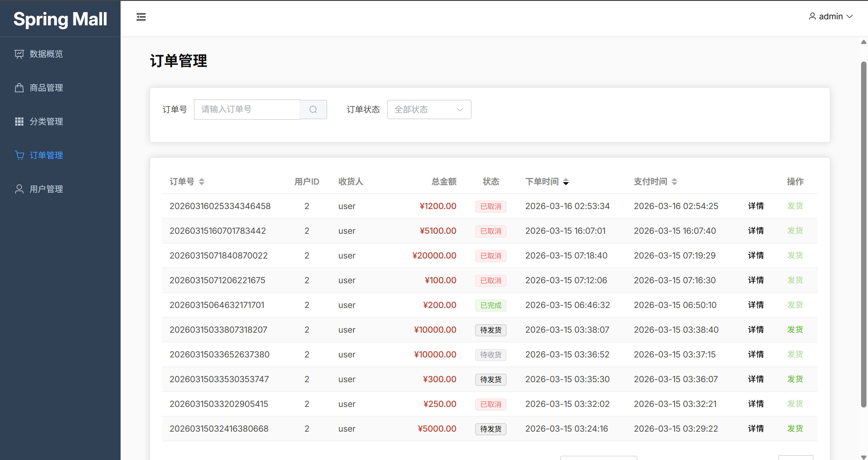
Task: Click the search magnifier icon button
Action: [313, 109]
